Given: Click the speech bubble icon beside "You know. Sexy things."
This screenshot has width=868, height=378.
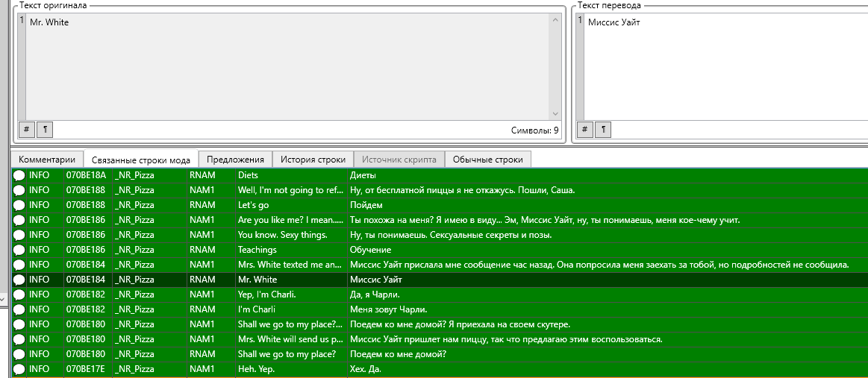Looking at the screenshot, I should (19, 235).
